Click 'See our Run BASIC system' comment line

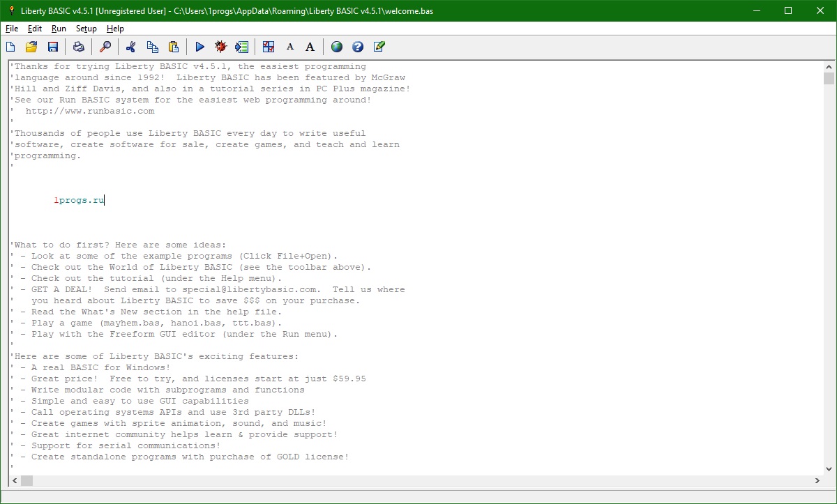click(190, 100)
